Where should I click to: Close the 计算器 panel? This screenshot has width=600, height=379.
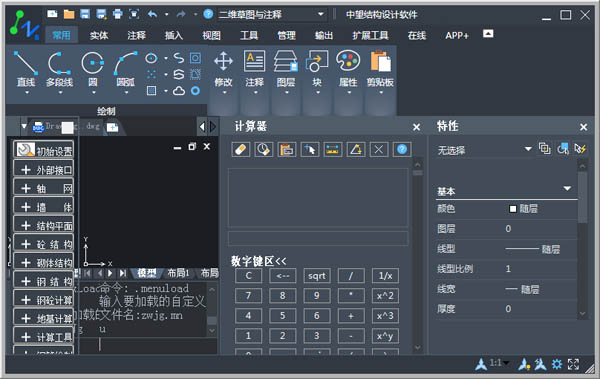tap(417, 127)
